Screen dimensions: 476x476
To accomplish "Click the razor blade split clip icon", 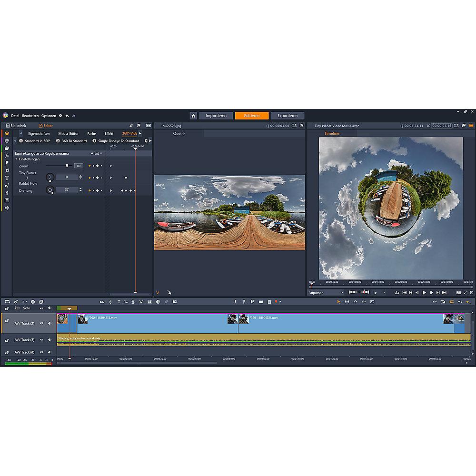I will [x=252, y=302].
